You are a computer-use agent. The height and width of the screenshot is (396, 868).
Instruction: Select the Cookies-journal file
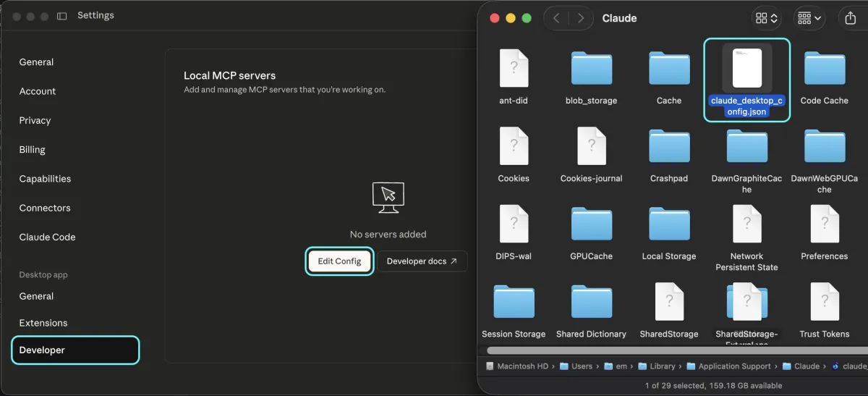pyautogui.click(x=592, y=154)
